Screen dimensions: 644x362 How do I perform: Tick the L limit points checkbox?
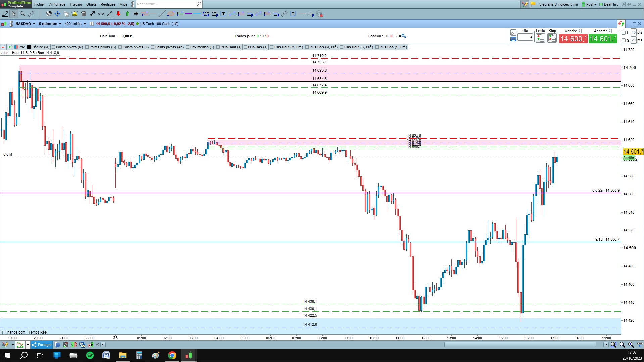(624, 33)
